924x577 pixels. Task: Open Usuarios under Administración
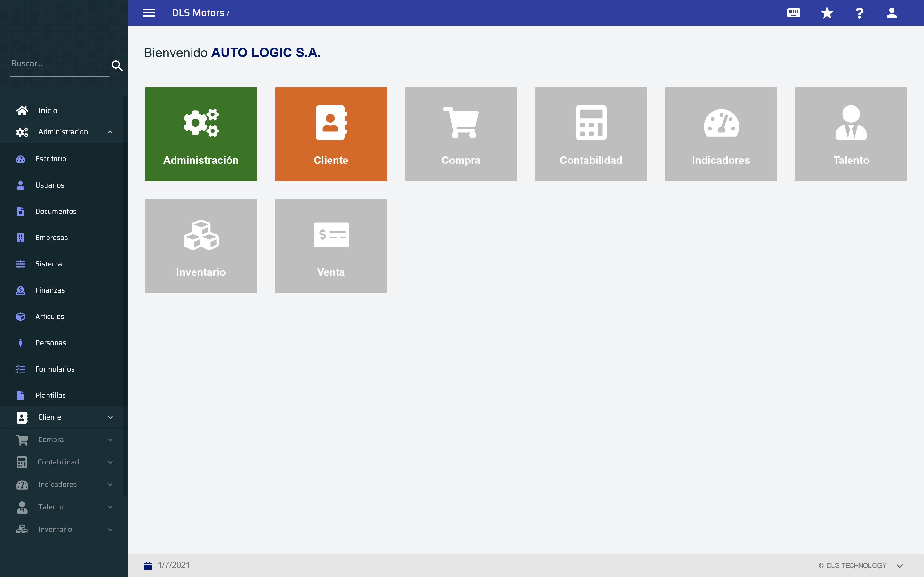[x=50, y=185]
